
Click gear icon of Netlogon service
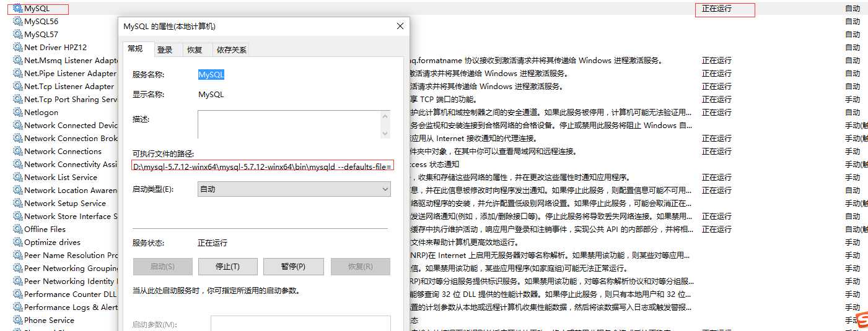[17, 113]
